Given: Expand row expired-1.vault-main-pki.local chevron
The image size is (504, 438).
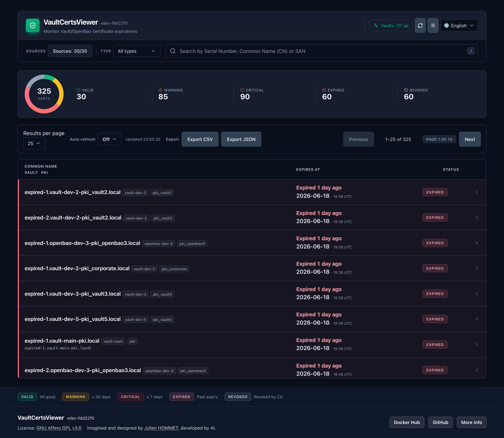Looking at the screenshot, I should click(x=476, y=345).
